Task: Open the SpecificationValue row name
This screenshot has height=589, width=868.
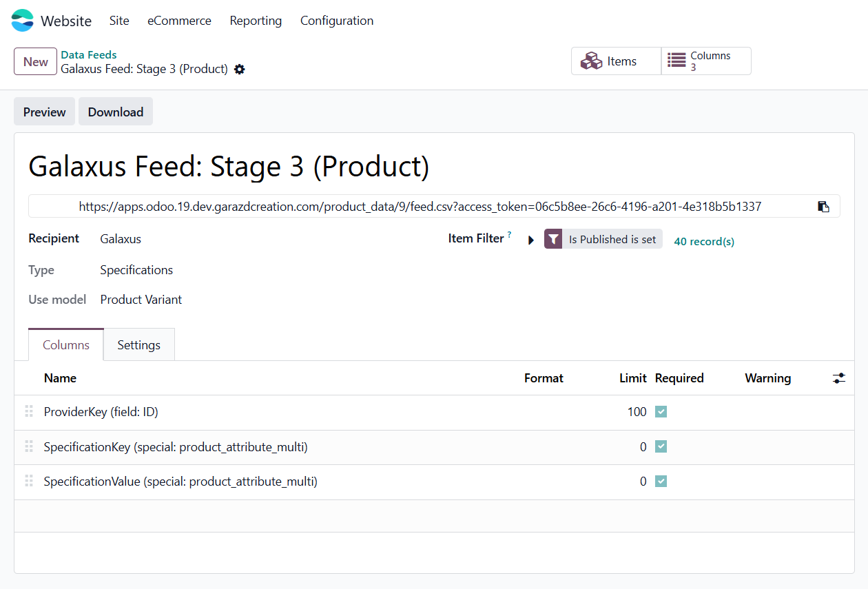Action: (180, 482)
